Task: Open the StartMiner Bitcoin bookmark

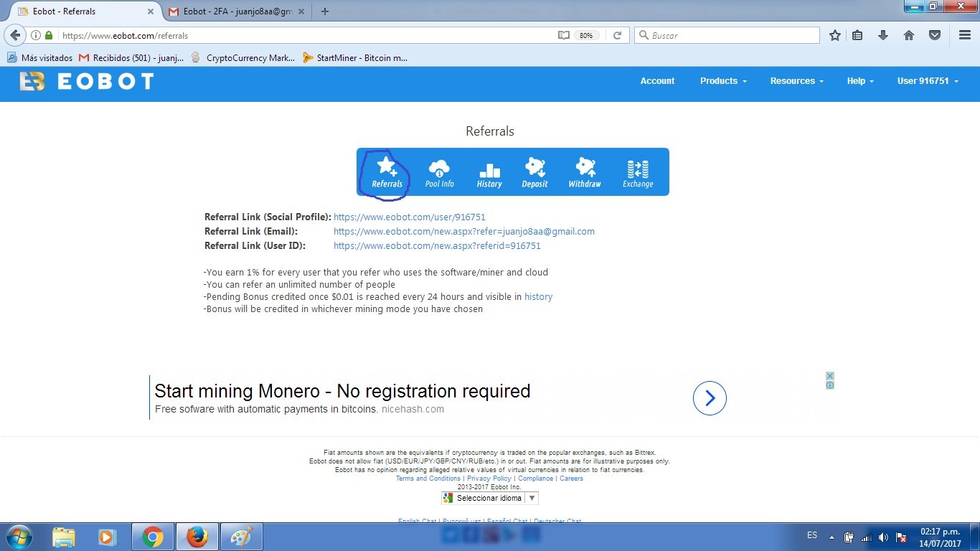Action: tap(355, 58)
